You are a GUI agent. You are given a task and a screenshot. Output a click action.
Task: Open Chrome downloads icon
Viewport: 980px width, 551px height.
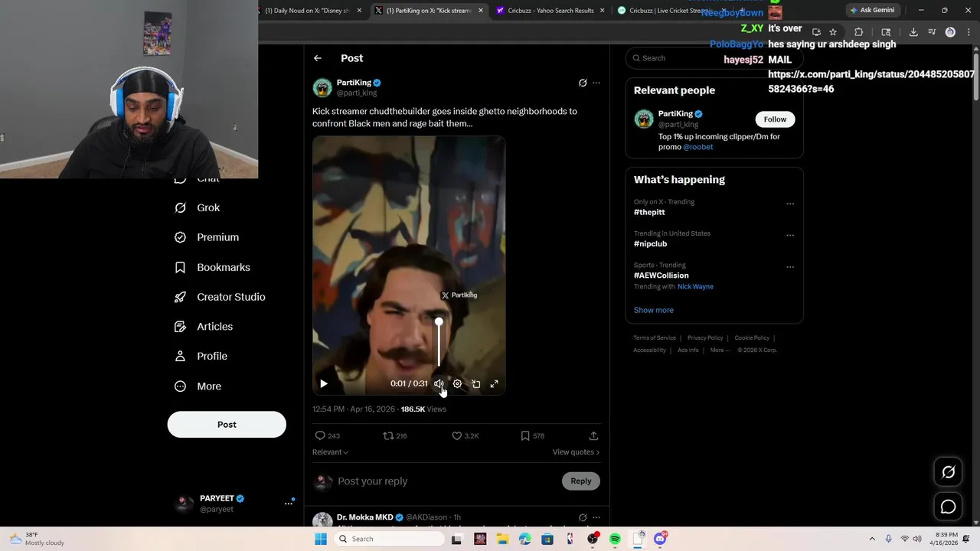pos(913,32)
